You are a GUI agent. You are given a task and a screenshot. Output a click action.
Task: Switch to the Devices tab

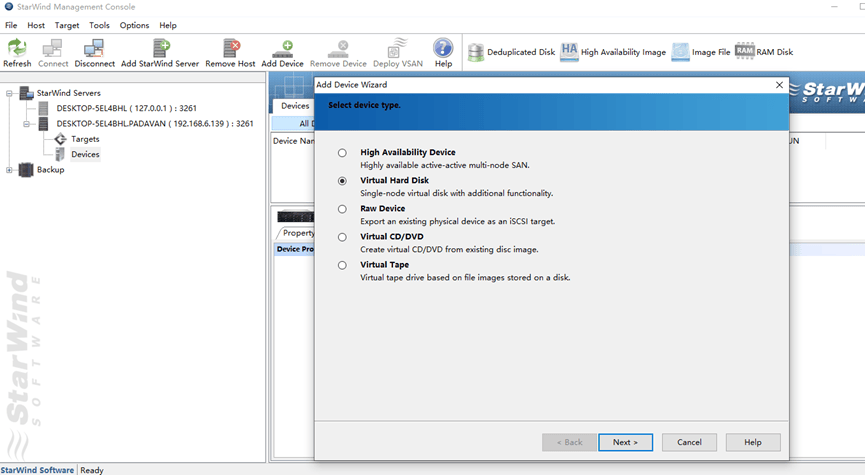click(295, 106)
